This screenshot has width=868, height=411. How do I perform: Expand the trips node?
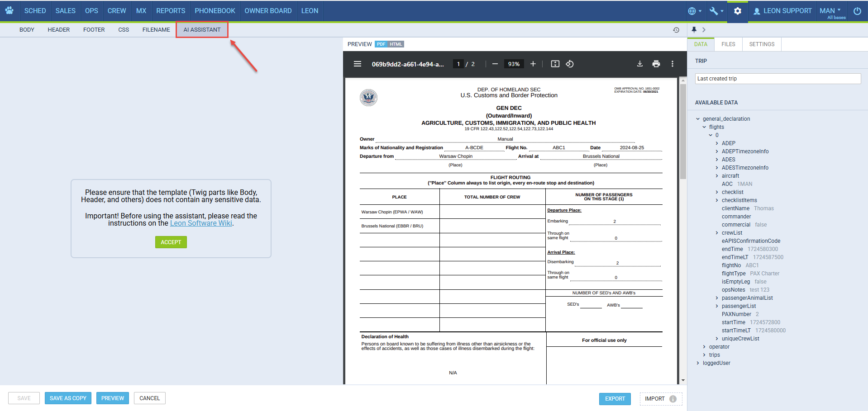pyautogui.click(x=704, y=355)
